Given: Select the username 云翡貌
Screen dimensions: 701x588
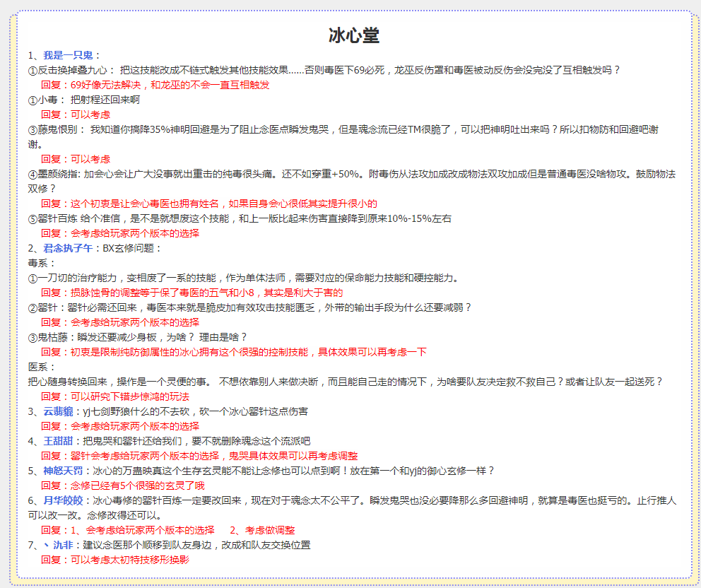Looking at the screenshot, I should pyautogui.click(x=58, y=411).
